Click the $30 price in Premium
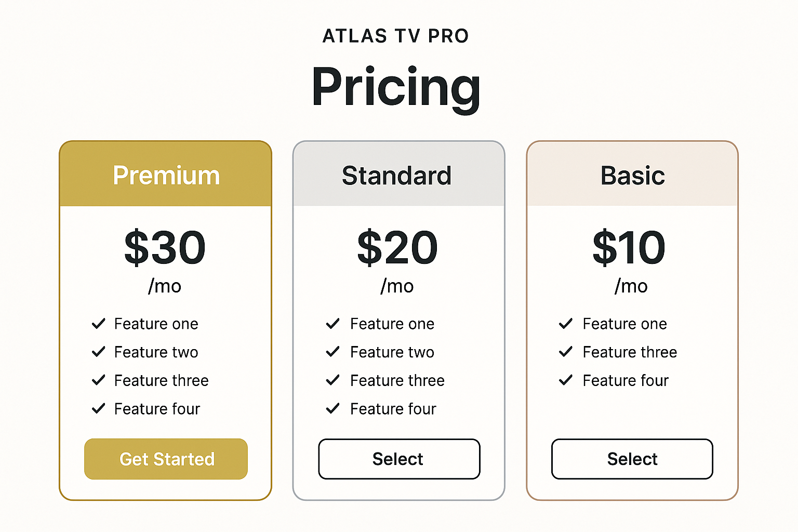Screen dimensions: 798x532 [x=165, y=248]
